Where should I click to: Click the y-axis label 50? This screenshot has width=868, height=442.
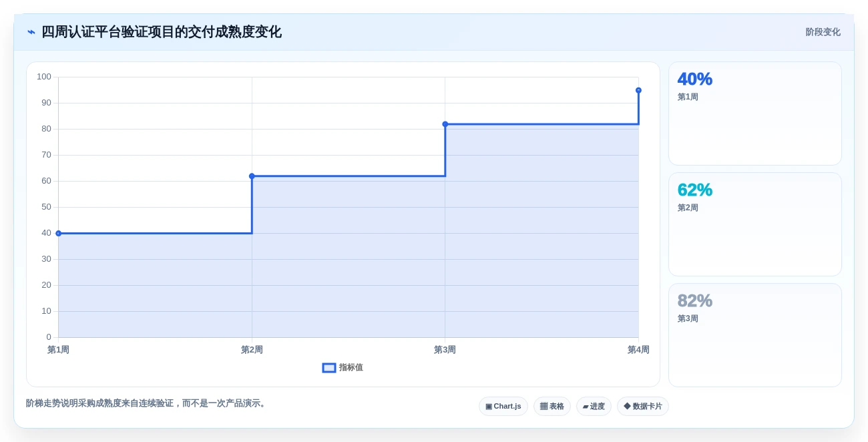click(46, 207)
